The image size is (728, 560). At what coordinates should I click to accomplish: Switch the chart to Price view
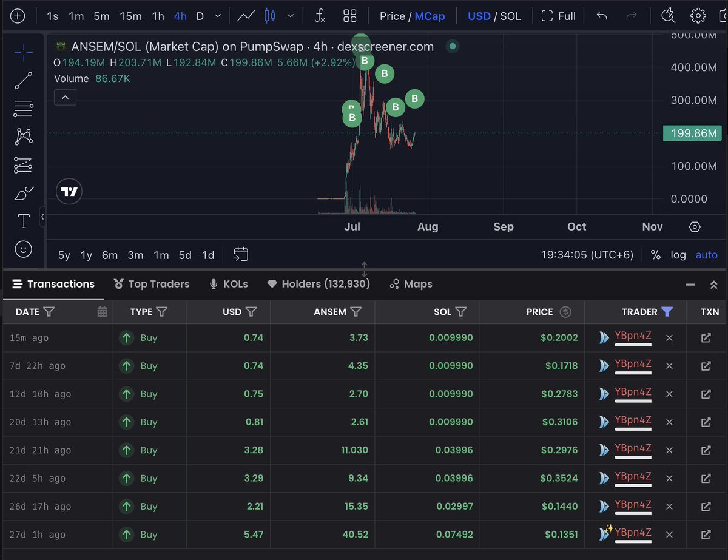(392, 16)
